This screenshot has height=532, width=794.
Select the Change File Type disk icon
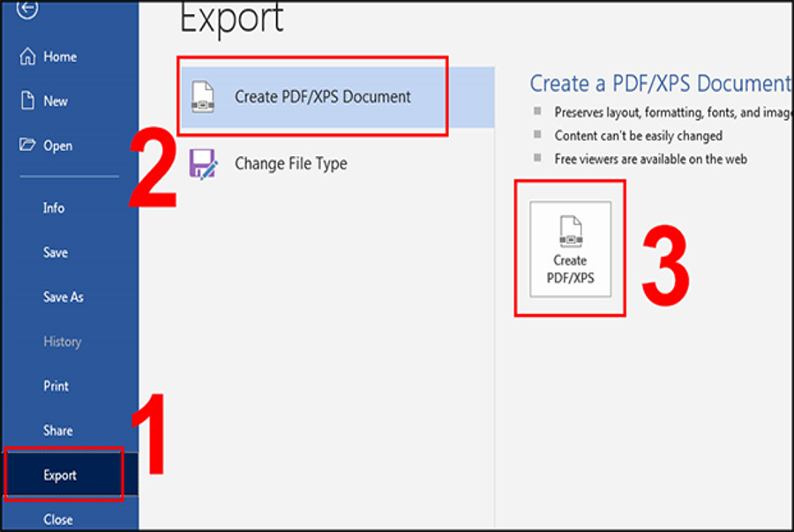203,164
